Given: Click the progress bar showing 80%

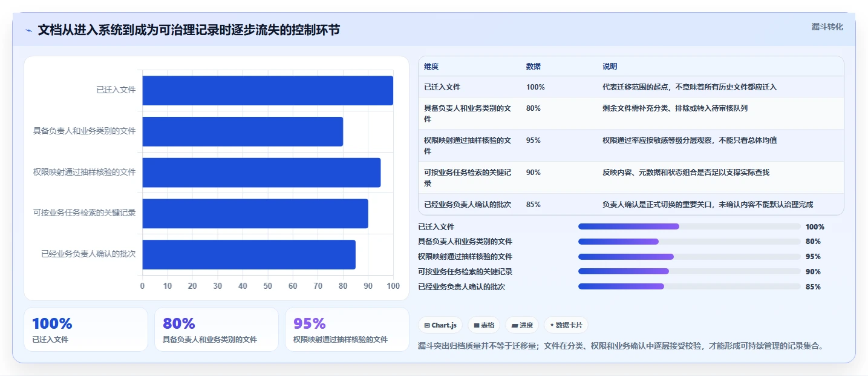Looking at the screenshot, I should click(x=690, y=242).
